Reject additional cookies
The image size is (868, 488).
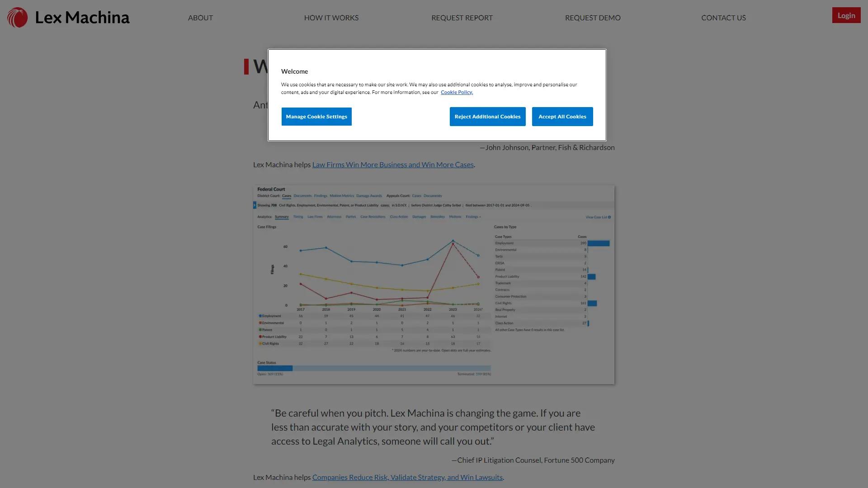[487, 117]
